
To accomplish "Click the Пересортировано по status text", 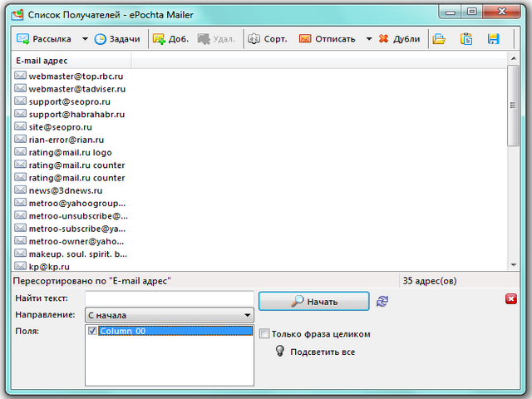I will (91, 281).
